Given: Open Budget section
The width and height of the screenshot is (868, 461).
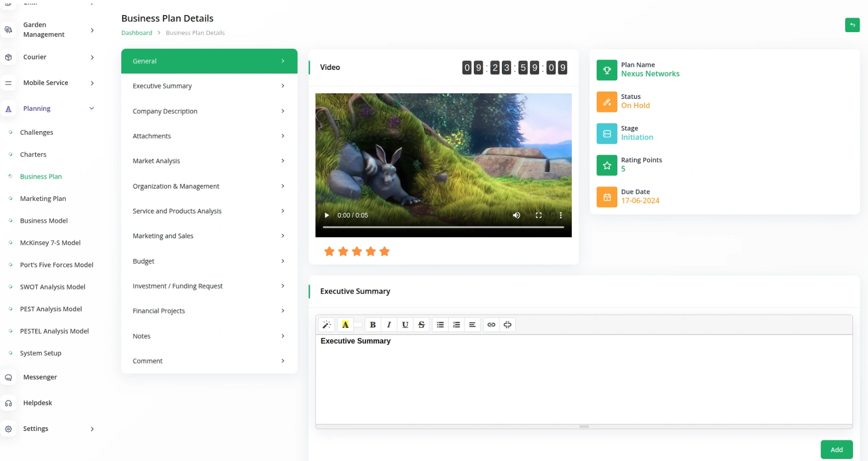Looking at the screenshot, I should point(209,261).
